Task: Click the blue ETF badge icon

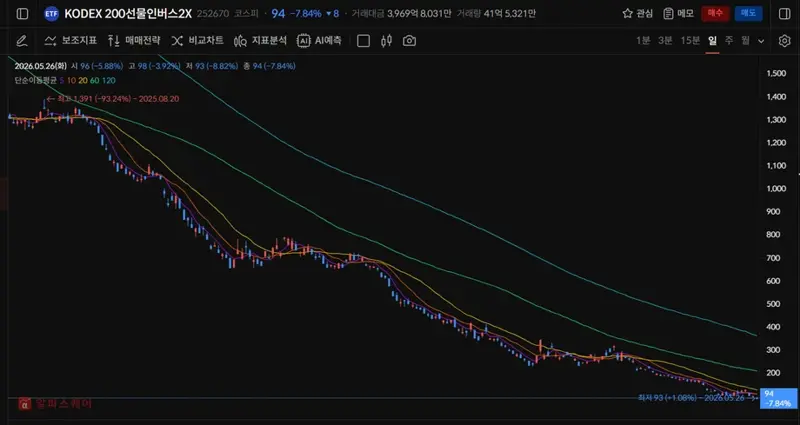Action: (x=52, y=14)
